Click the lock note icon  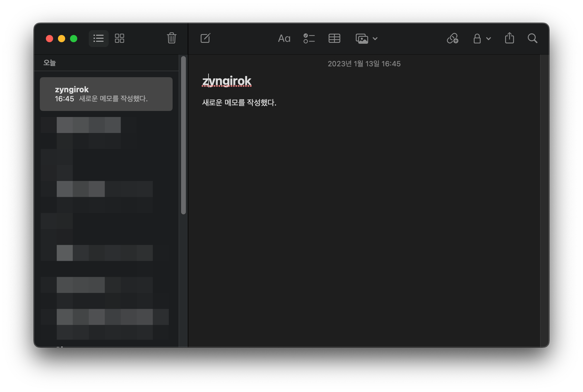[477, 38]
